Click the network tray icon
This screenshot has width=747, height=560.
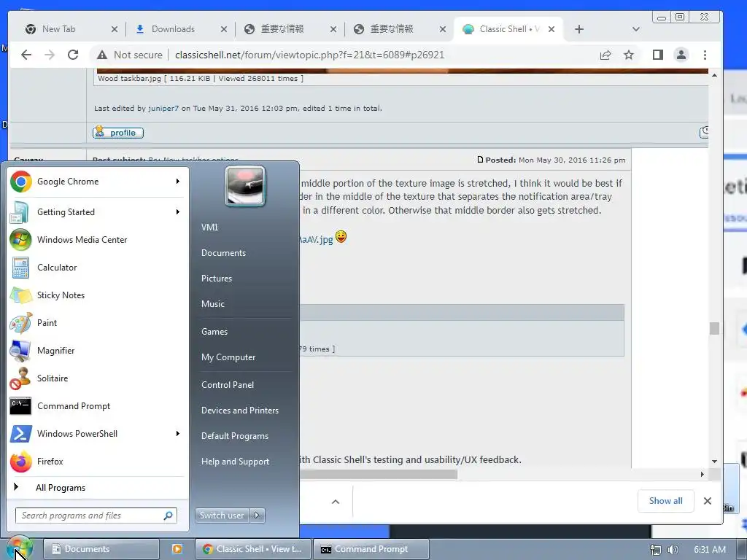(x=656, y=550)
